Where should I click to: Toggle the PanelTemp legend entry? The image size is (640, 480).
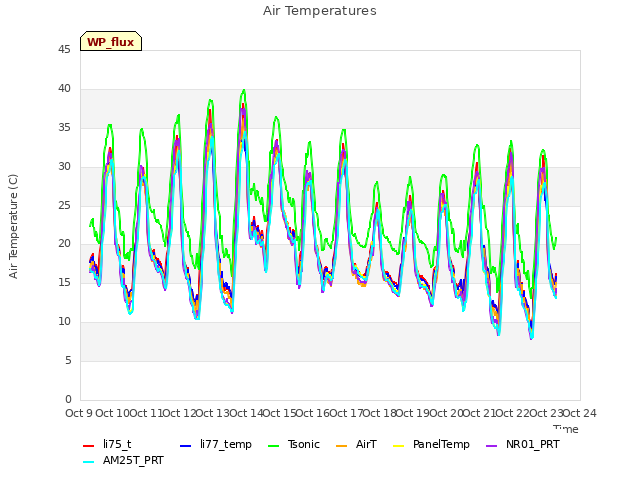[x=431, y=444]
